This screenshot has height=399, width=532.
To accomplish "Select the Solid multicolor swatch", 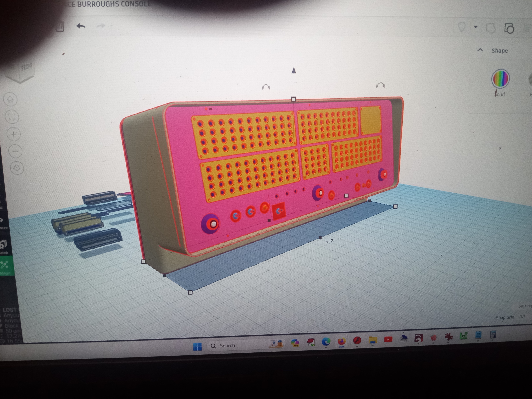I will (500, 79).
